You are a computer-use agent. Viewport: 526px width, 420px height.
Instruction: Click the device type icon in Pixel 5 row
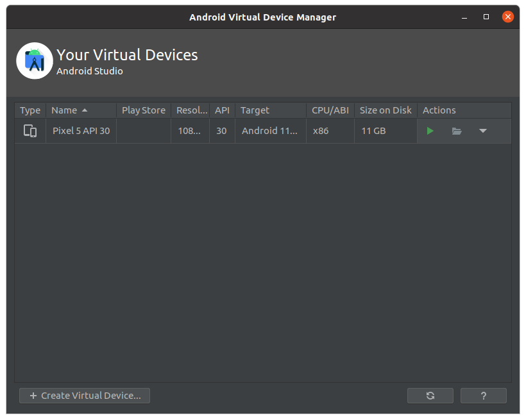(x=30, y=131)
